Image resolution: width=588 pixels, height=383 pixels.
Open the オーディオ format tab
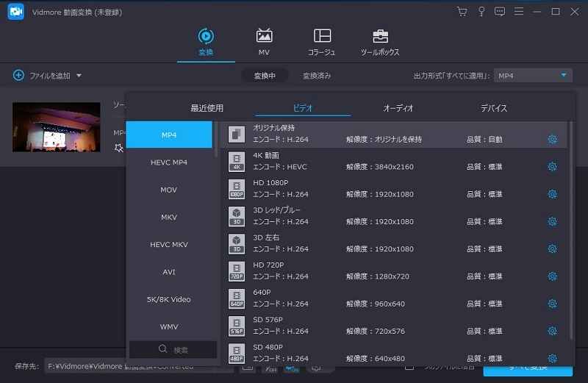click(398, 108)
